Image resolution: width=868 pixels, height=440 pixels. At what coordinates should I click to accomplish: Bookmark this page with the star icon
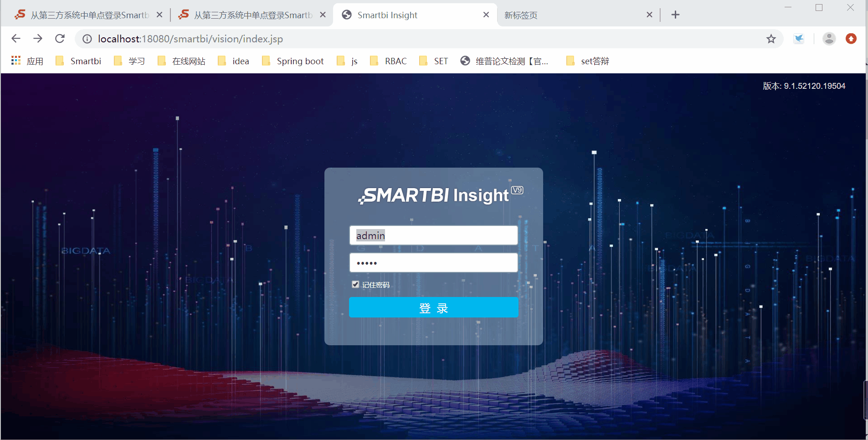click(x=771, y=39)
